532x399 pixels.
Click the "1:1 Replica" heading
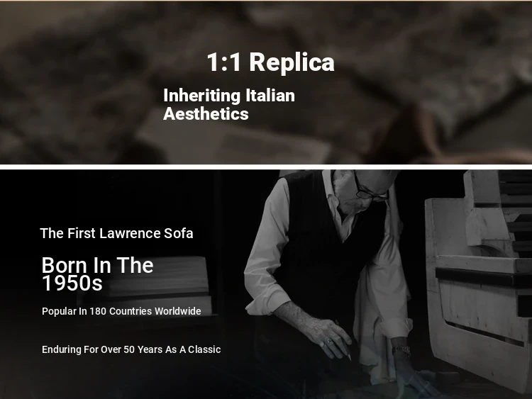270,62
